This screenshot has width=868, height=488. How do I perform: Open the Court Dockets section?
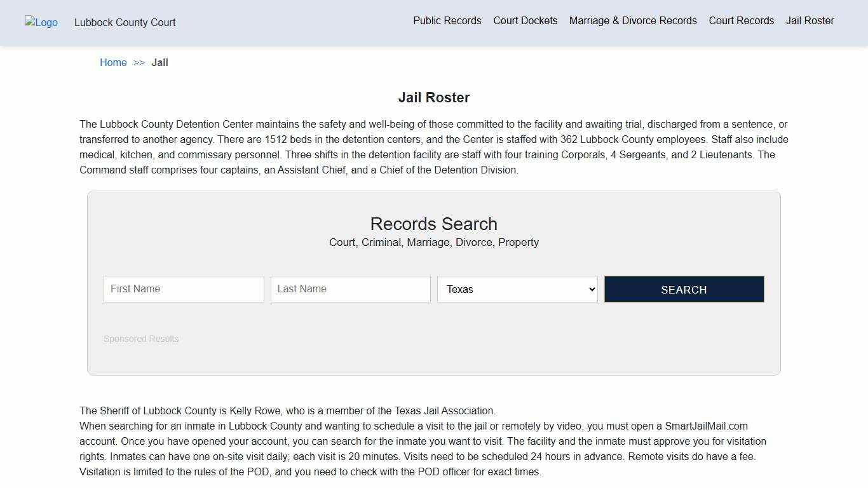coord(525,20)
